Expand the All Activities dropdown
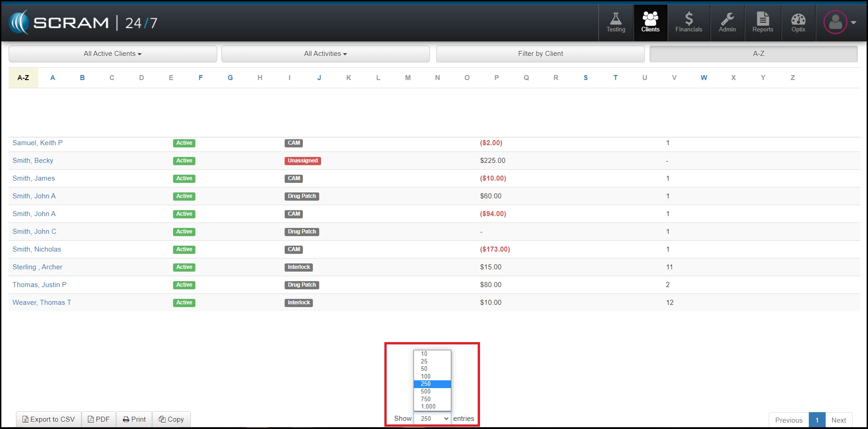 click(325, 54)
